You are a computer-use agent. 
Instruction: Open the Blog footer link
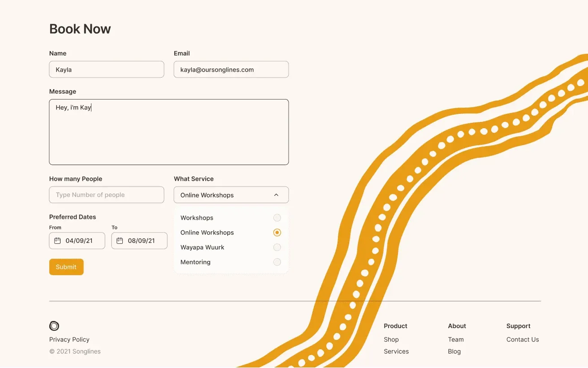[x=454, y=351]
